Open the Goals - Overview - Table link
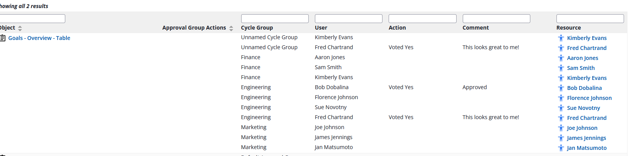 click(x=39, y=38)
